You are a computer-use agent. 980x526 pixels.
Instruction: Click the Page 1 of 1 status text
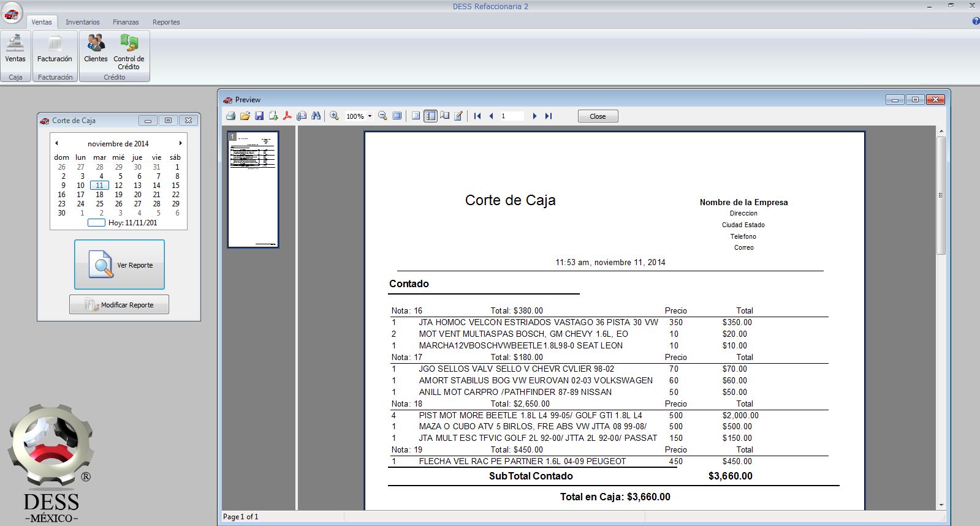[x=240, y=517]
